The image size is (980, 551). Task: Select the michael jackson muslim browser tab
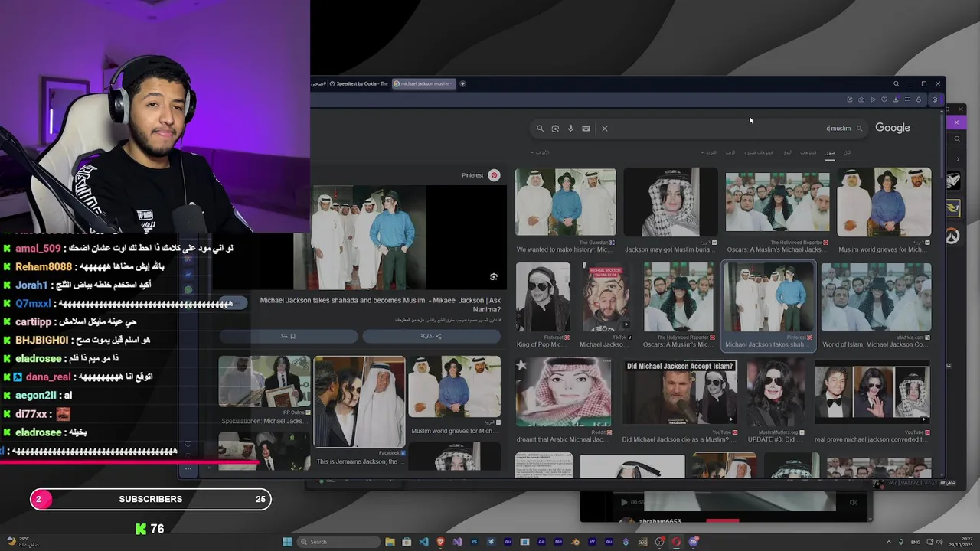(423, 84)
